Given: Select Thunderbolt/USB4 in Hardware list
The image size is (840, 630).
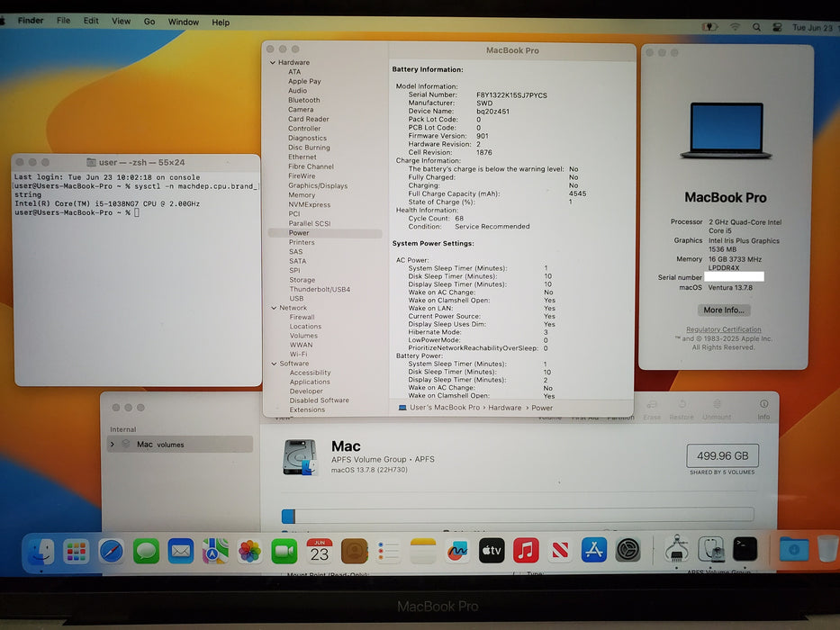Looking at the screenshot, I should click(x=320, y=289).
